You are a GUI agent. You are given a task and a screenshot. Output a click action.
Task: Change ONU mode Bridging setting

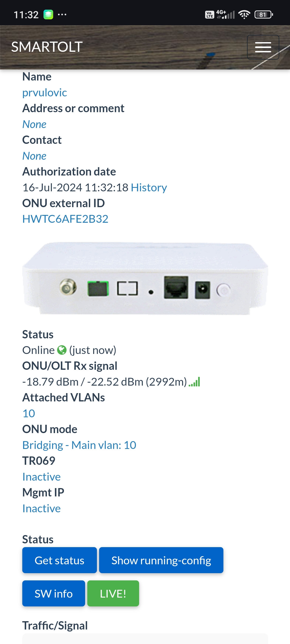point(79,445)
